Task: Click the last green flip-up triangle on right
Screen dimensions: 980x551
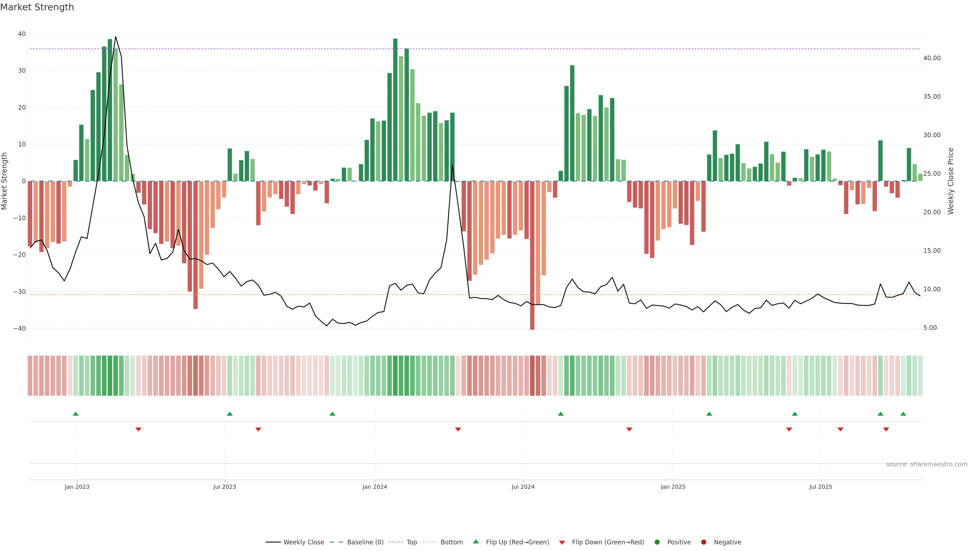Action: (903, 414)
